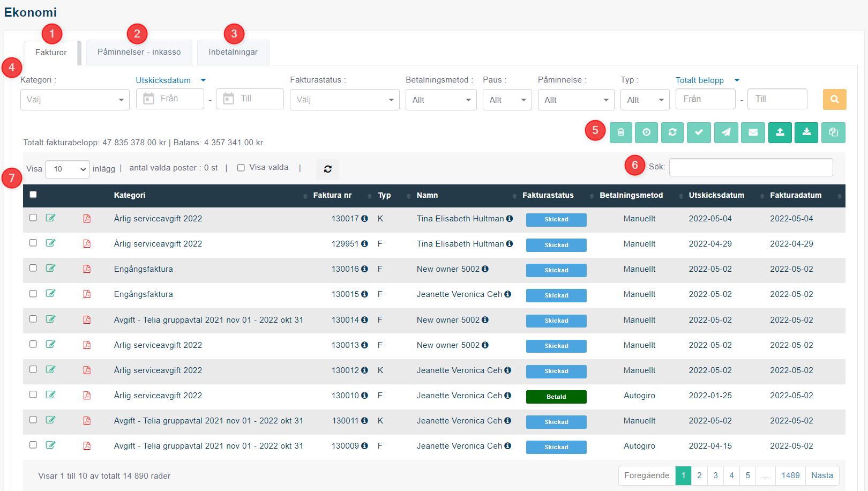Screen dimensions: 868x491
Task: Click info icon beside name on row 130010
Action: coord(507,396)
